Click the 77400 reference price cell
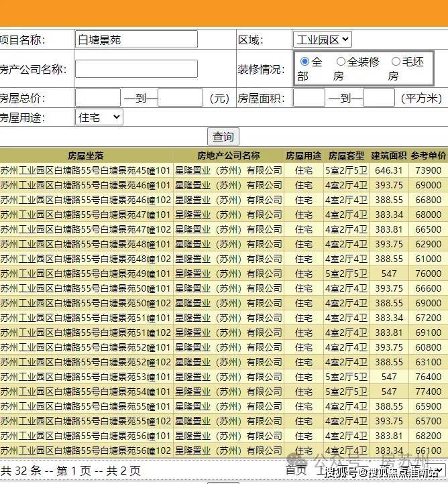This screenshot has width=448, height=484. click(429, 391)
